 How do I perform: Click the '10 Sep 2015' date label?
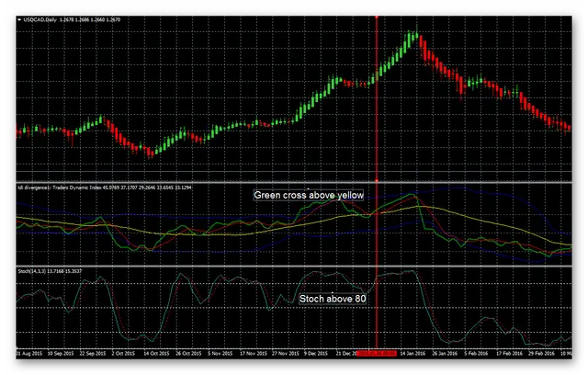pyautogui.click(x=61, y=353)
